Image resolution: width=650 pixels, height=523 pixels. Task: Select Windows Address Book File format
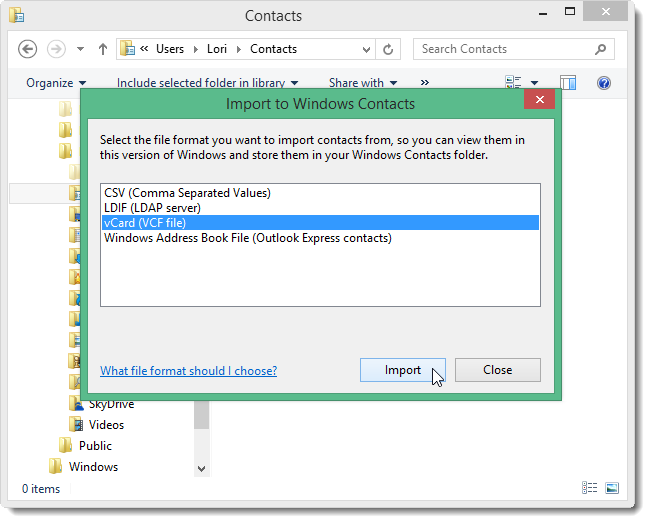320,238
